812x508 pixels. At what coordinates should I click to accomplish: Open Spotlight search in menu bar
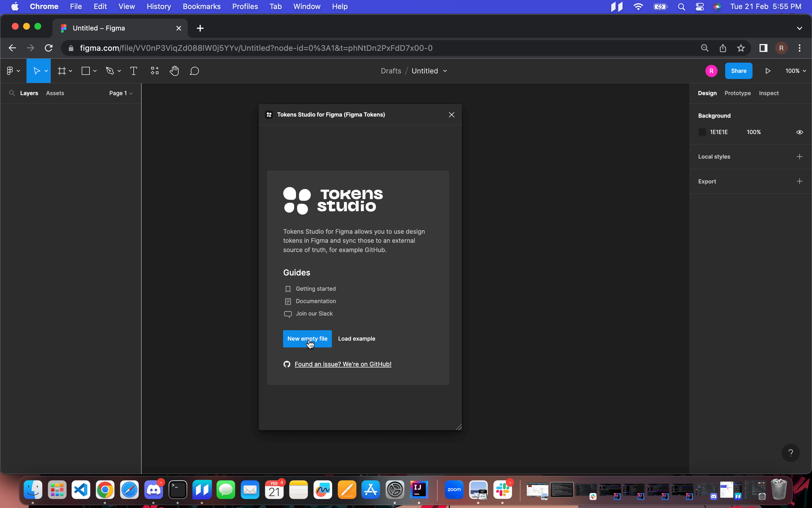681,6
